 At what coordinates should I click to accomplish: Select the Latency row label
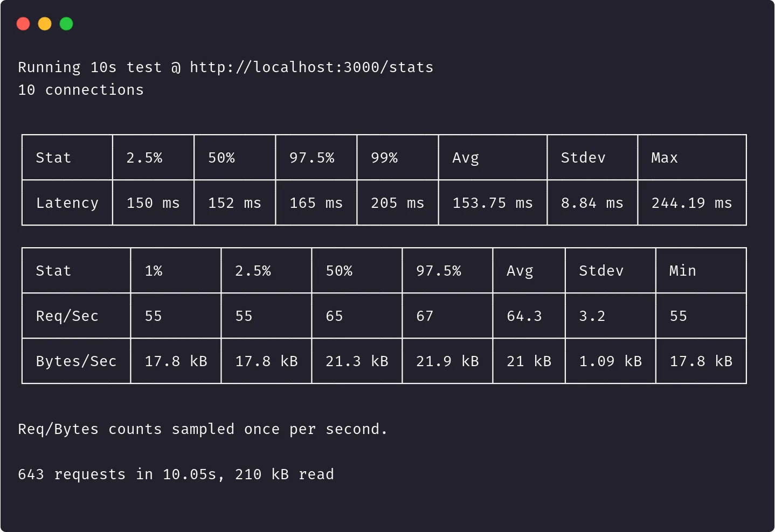(x=67, y=203)
